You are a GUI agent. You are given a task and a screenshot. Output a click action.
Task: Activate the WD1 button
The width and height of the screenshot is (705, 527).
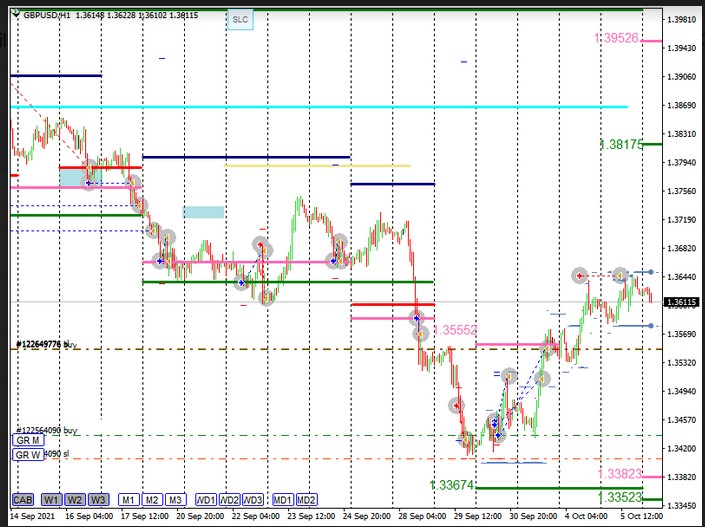(206, 499)
